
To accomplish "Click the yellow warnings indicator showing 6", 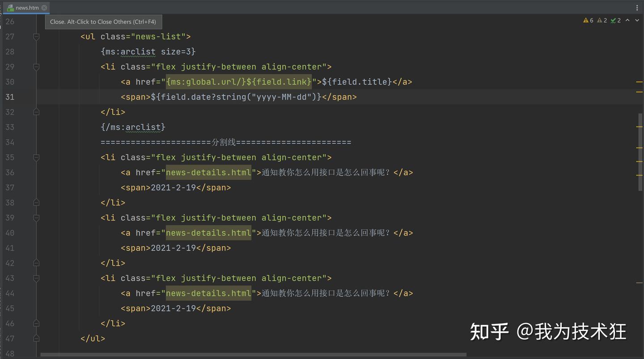I will click(587, 20).
